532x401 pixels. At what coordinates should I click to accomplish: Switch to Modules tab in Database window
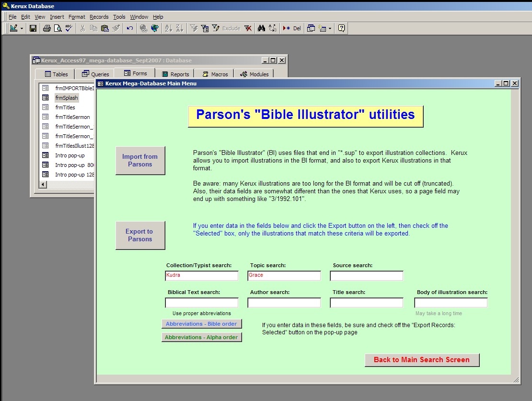pos(254,74)
